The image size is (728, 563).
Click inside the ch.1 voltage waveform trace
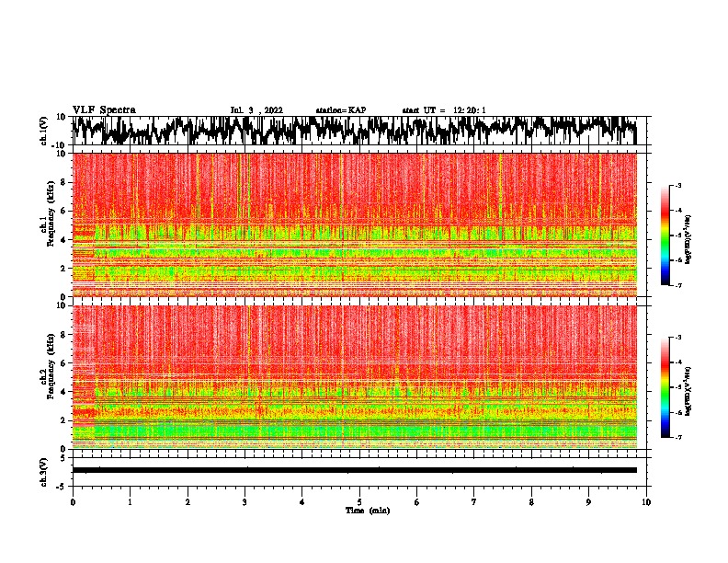354,131
